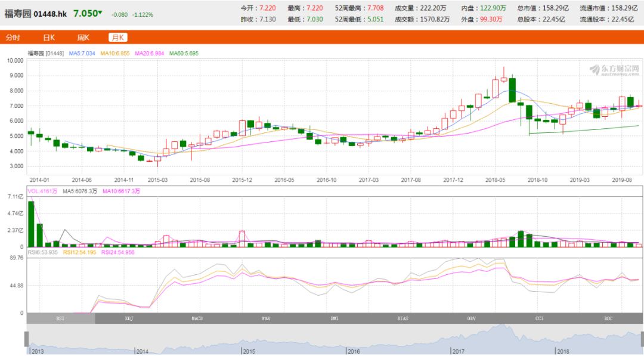Click the volume MA5:6076.3万 label
Screen dimensions: 644x356
pos(80,191)
